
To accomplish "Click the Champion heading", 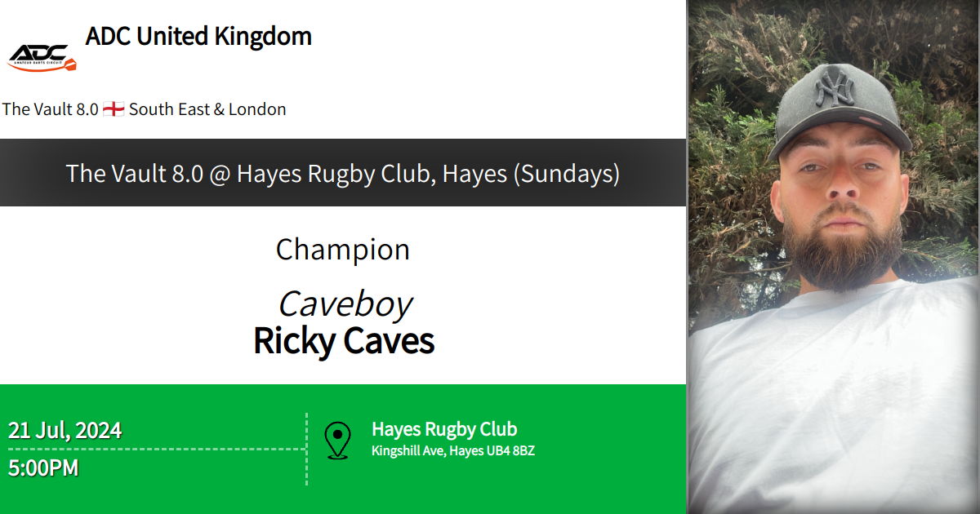I will (343, 250).
